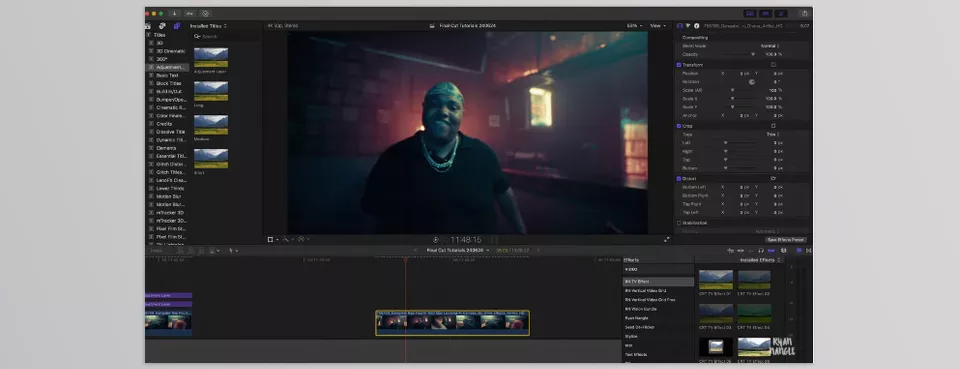This screenshot has width=960, height=369.
Task: Open the Video inspector tab icon
Action: point(680,26)
